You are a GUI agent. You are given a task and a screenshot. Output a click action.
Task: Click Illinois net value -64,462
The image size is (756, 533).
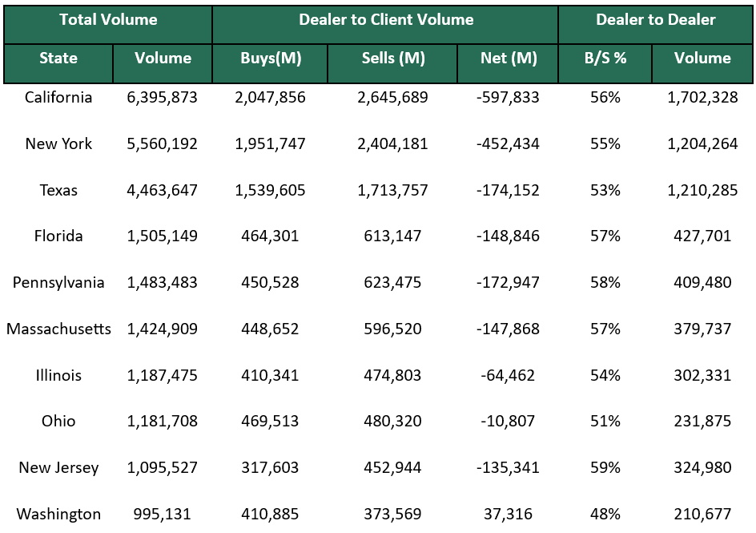click(x=508, y=376)
